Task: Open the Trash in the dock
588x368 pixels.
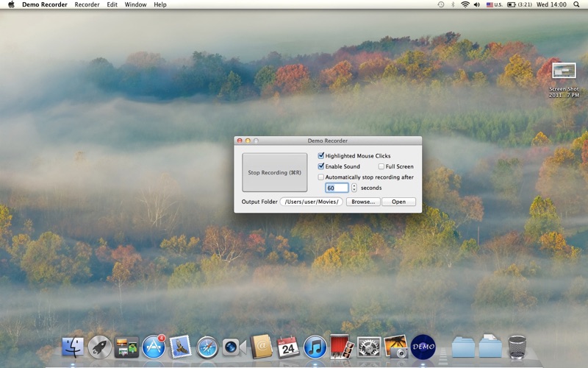Action: click(517, 347)
